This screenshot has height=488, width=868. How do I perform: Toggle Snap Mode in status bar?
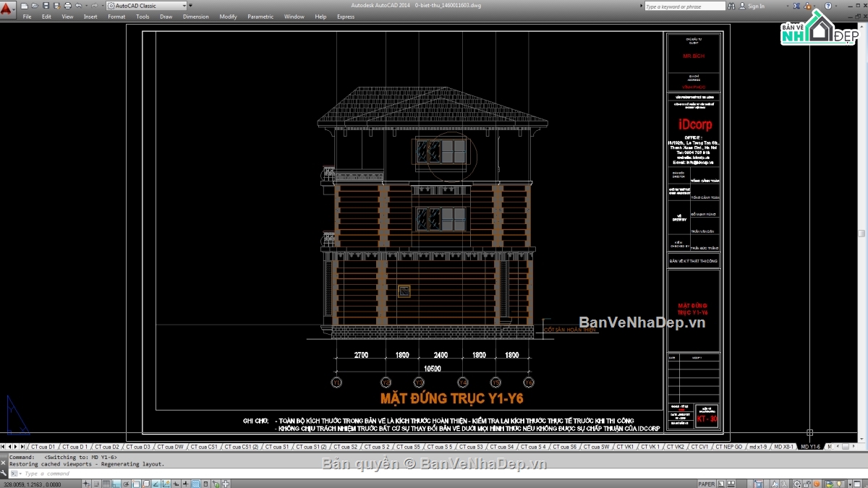96,483
